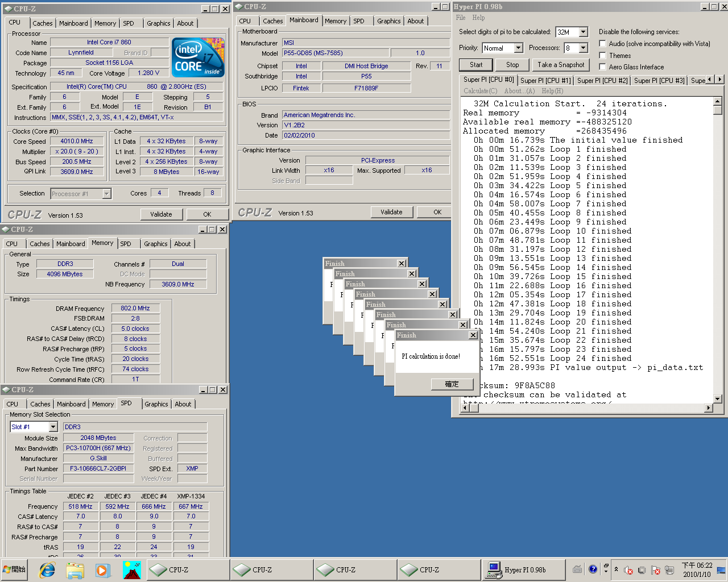Click the title bar icon of the Memory CPU-Z window
The image size is (728, 582).
pos(6,230)
